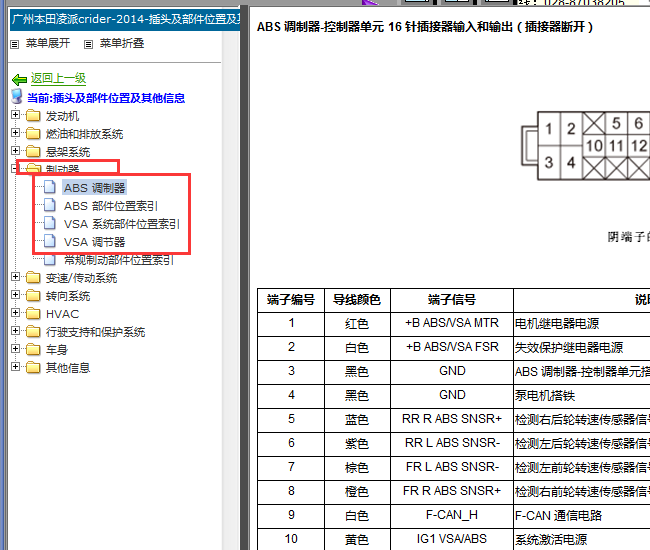The height and width of the screenshot is (550, 650).
Task: Select the 变速/传动系统 folder label
Action: click(81, 278)
